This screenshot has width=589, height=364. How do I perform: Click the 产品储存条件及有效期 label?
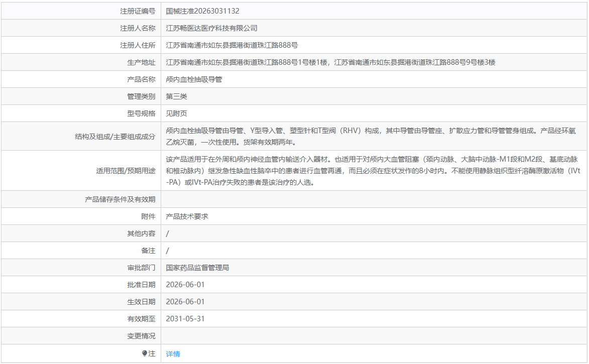coord(120,199)
